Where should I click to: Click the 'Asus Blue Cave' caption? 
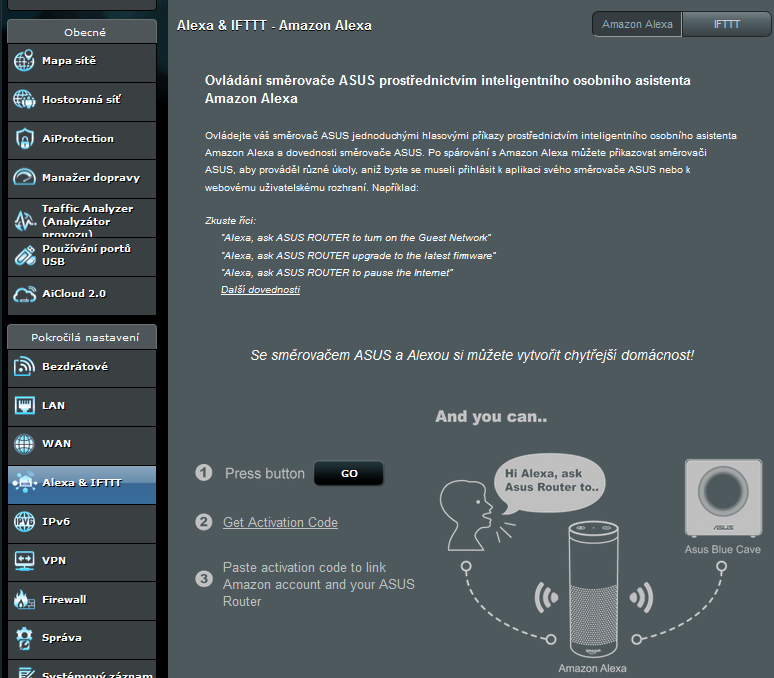[723, 549]
